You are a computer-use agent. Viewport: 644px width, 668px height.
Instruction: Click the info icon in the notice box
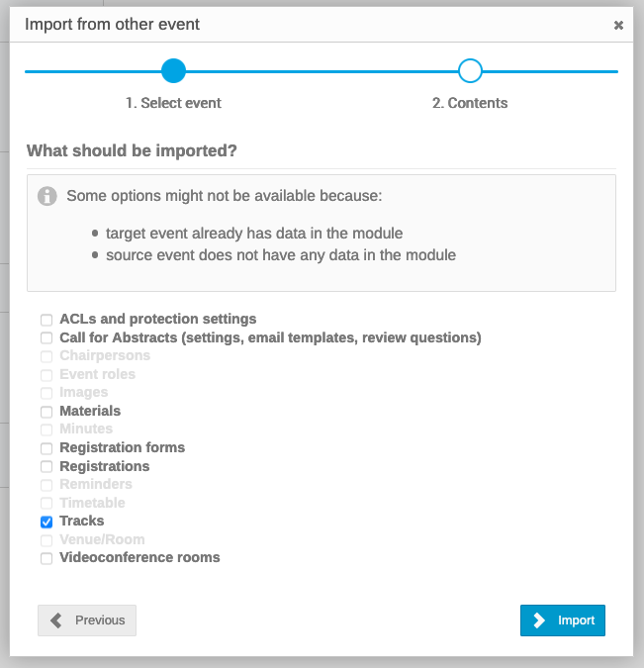click(x=46, y=196)
